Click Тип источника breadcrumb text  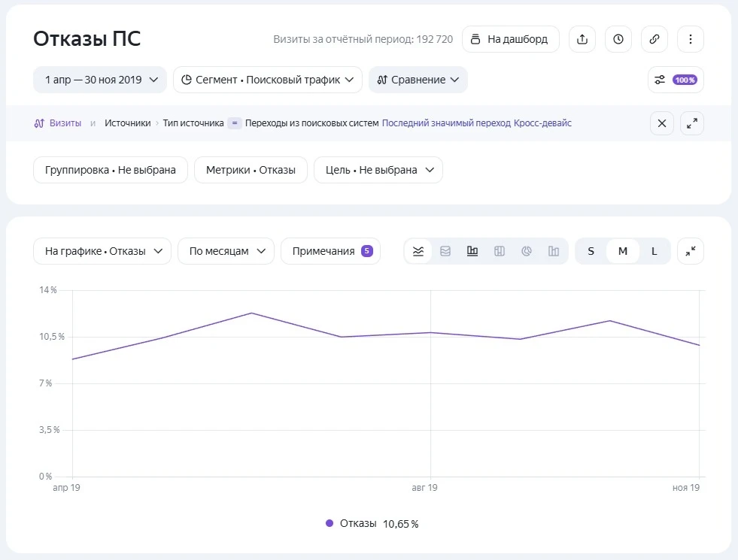(x=193, y=123)
